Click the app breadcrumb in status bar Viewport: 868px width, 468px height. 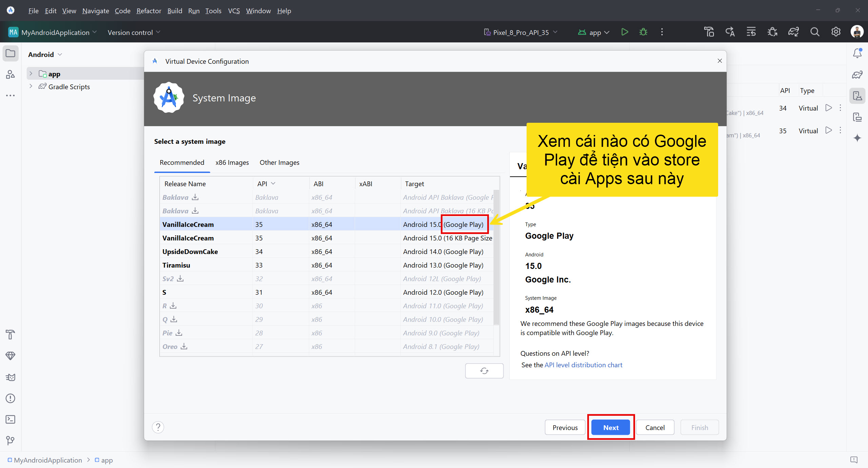pos(104,460)
